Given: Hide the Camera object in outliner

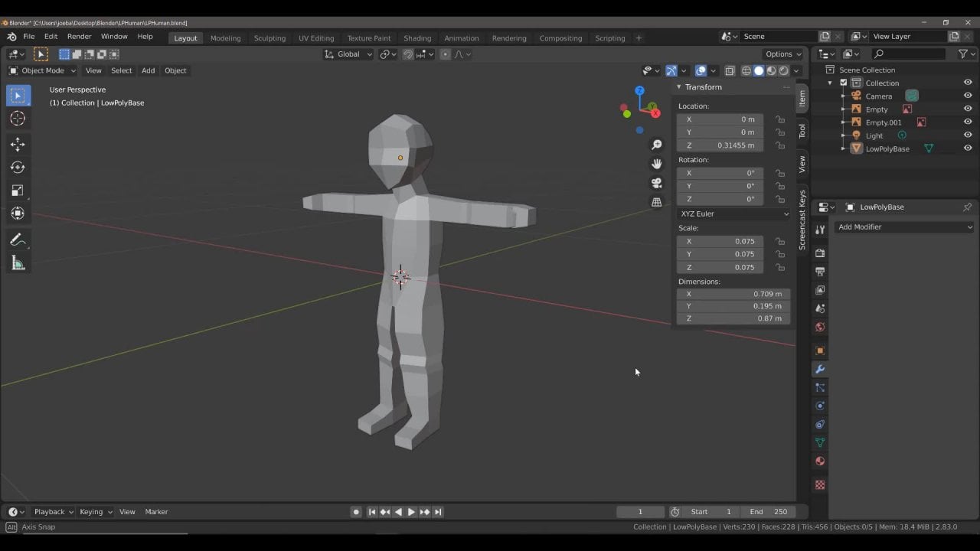Looking at the screenshot, I should click(968, 96).
